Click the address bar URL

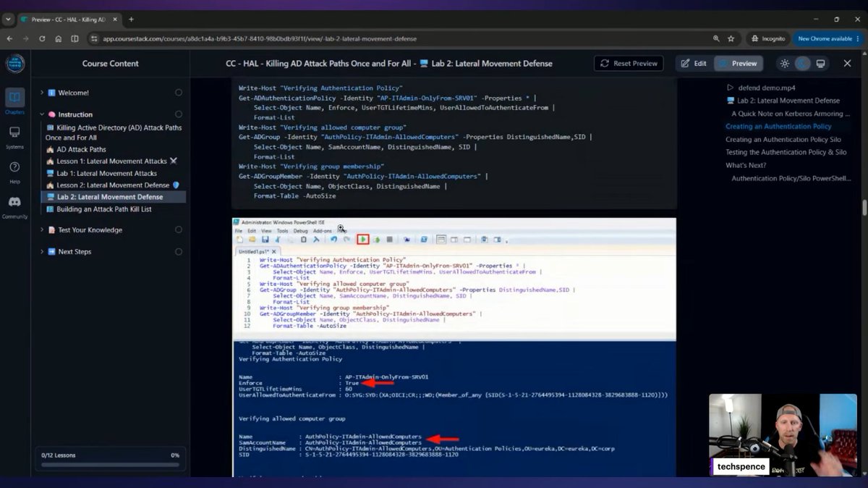click(260, 38)
